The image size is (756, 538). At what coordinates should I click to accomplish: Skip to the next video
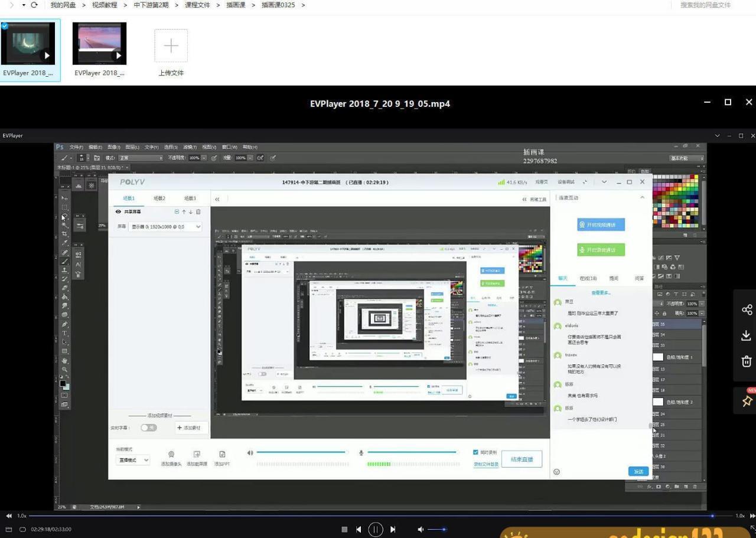[393, 530]
